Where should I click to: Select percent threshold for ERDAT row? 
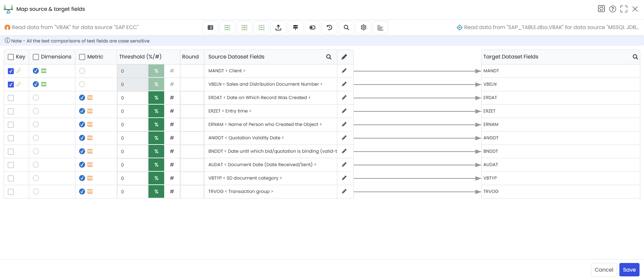coord(156,98)
